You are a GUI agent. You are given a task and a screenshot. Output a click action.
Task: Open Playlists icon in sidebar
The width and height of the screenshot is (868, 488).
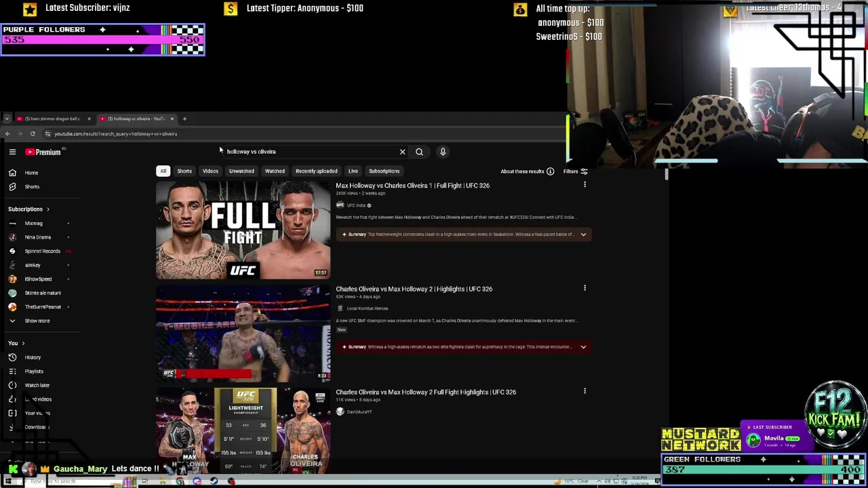[12, 371]
